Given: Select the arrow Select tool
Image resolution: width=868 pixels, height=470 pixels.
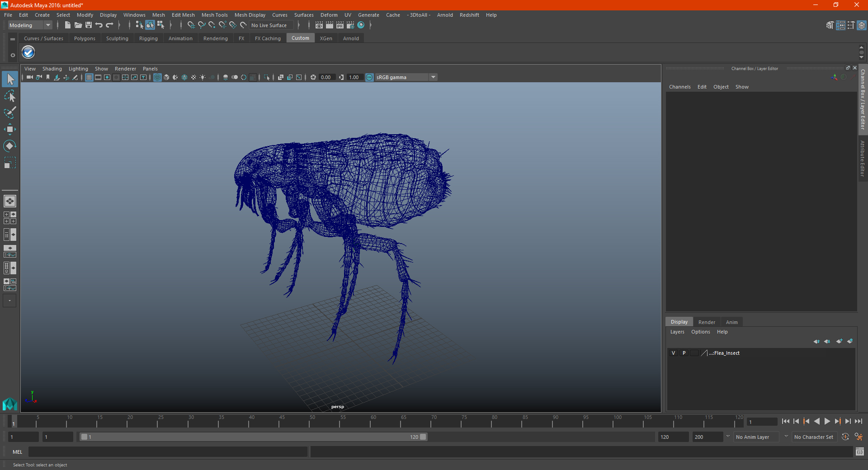Looking at the screenshot, I should pyautogui.click(x=10, y=79).
